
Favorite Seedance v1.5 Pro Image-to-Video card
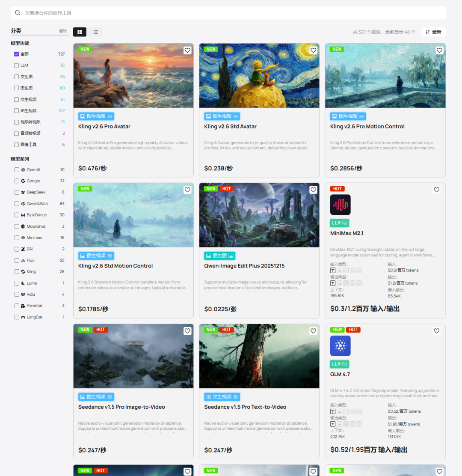pyautogui.click(x=187, y=331)
